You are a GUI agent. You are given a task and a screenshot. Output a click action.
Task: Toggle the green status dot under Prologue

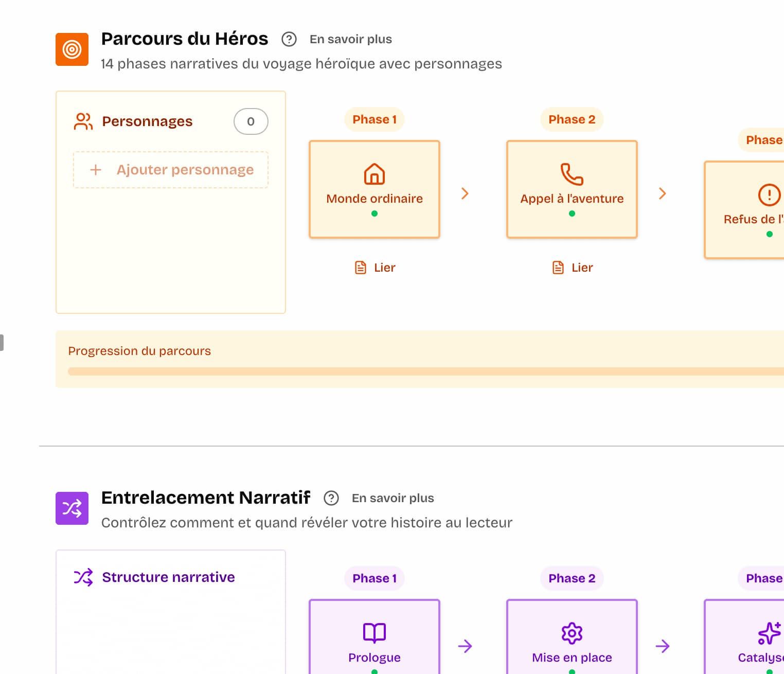374,671
